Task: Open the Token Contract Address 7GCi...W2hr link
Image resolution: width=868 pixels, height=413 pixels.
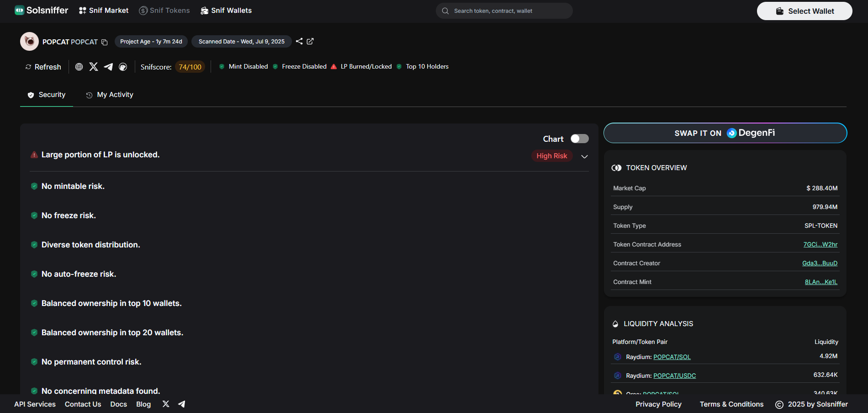Action: pos(820,245)
